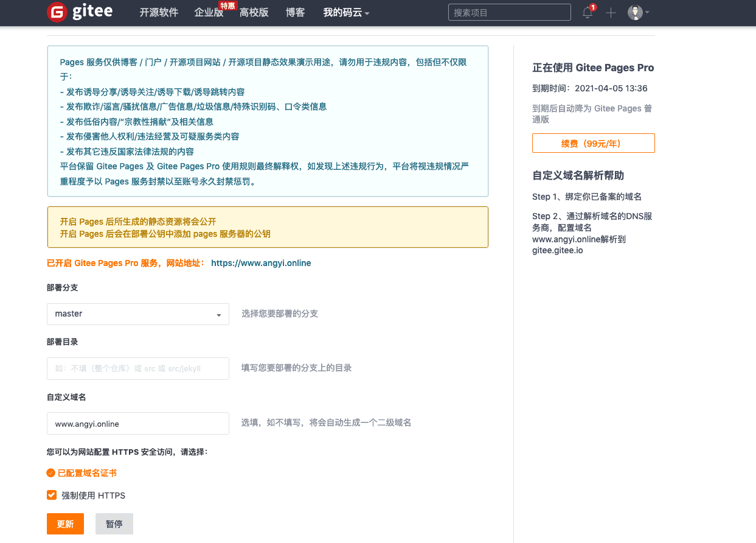756x543 pixels.
Task: Go to 开源软件 in the navbar
Action: (159, 13)
